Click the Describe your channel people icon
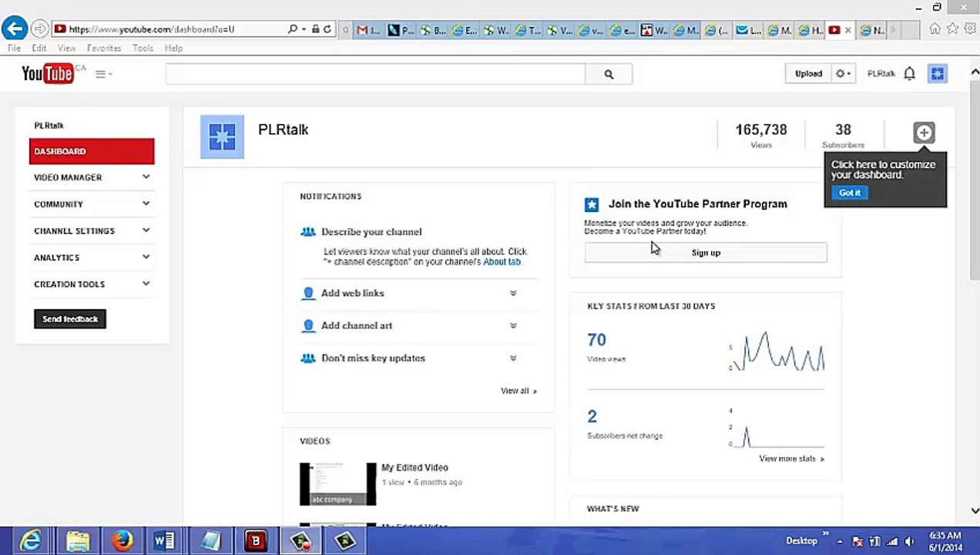Image resolution: width=980 pixels, height=555 pixels. (308, 231)
